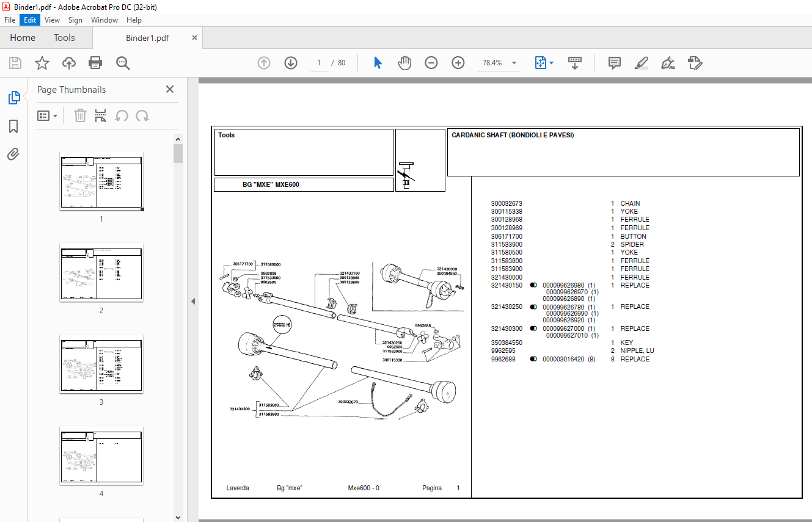The image size is (812, 522).
Task: Click the page number input field
Action: pyautogui.click(x=319, y=63)
